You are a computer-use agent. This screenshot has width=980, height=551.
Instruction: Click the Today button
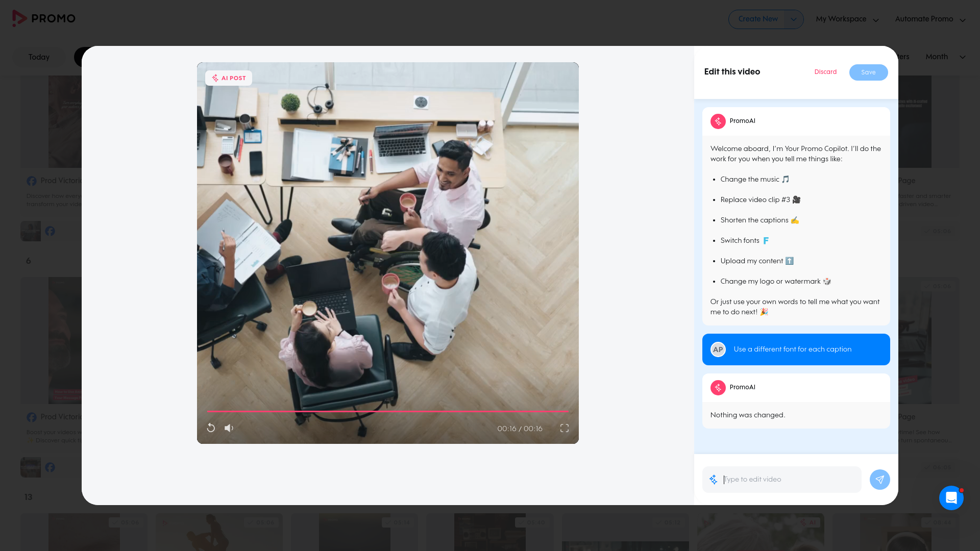coord(39,57)
